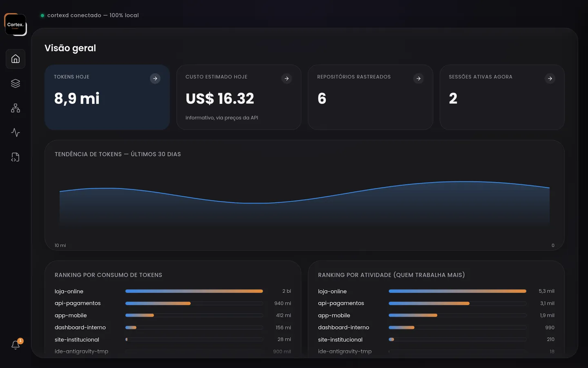Click the 30-day token trend chart

point(305,195)
